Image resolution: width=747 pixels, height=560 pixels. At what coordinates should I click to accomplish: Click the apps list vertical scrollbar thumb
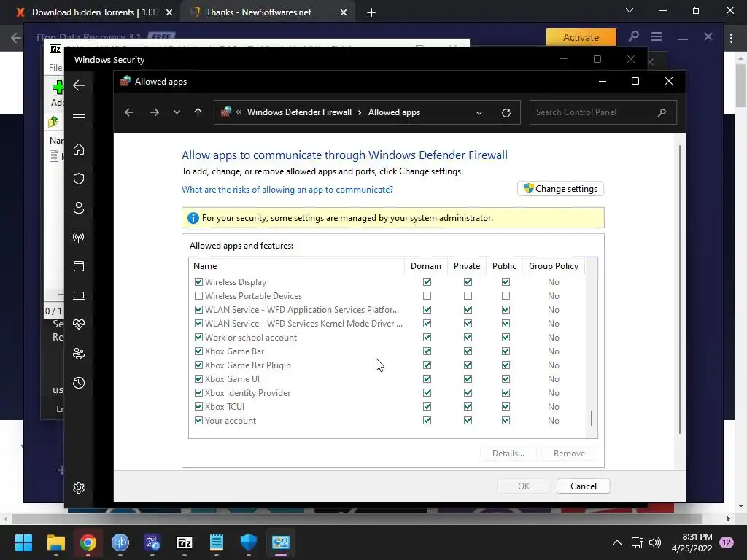pyautogui.click(x=592, y=419)
